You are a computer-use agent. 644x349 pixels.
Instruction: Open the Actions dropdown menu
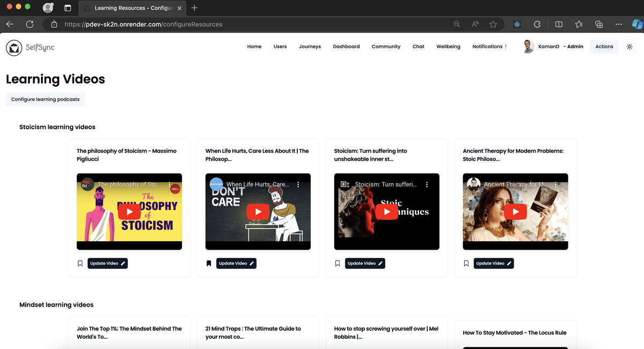click(604, 47)
